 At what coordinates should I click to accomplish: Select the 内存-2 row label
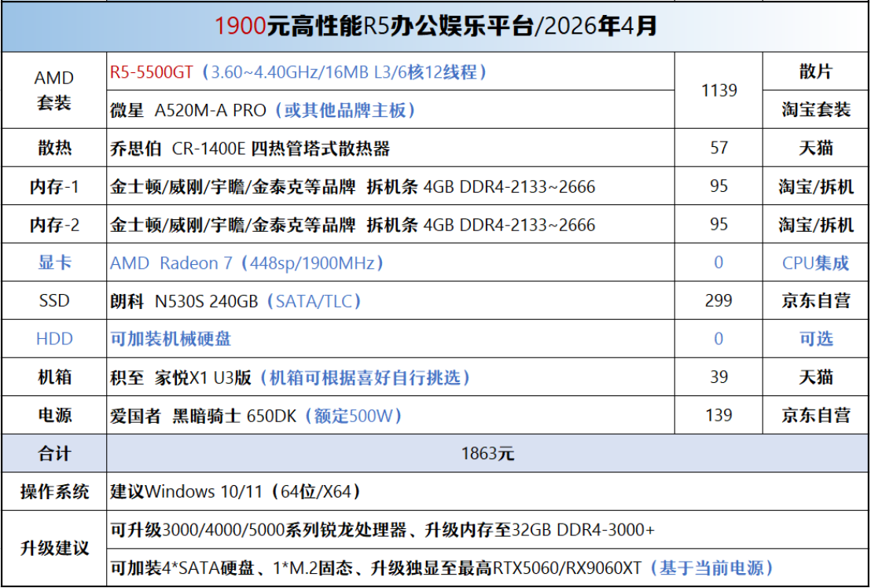click(54, 224)
